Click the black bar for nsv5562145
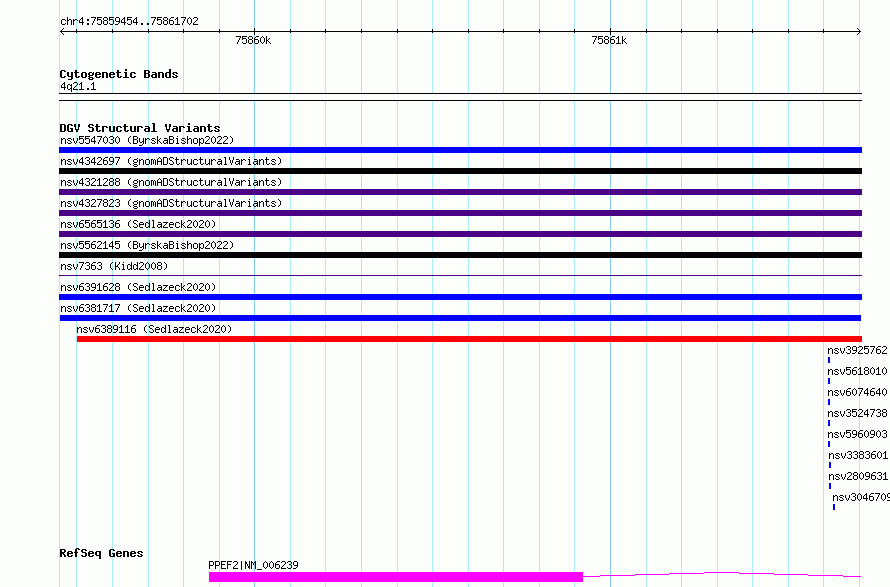The width and height of the screenshot is (890, 587). point(460,255)
